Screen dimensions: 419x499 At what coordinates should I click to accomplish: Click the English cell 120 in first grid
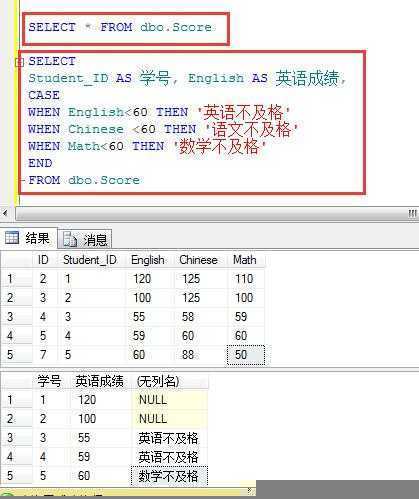(150, 279)
